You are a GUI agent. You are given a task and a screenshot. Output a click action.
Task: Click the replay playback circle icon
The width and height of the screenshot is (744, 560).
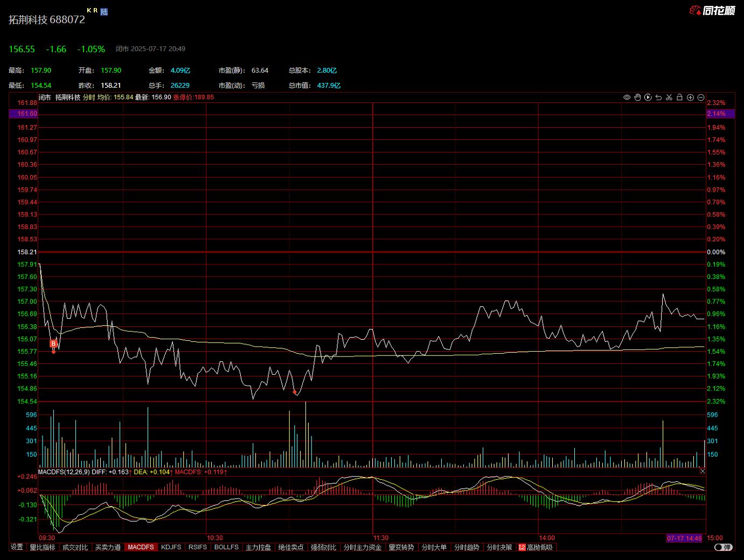(x=648, y=97)
